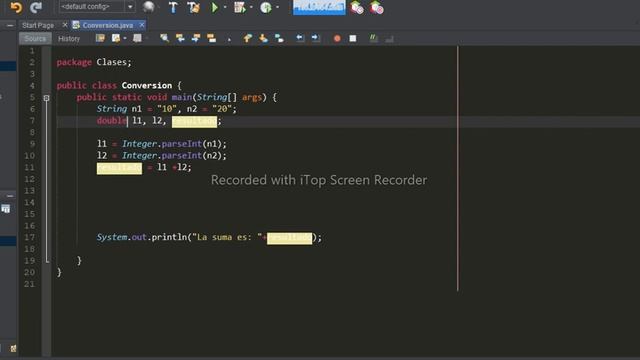
Task: Click 'Integer.parseInt(n1)' on line 9
Action: (174, 144)
